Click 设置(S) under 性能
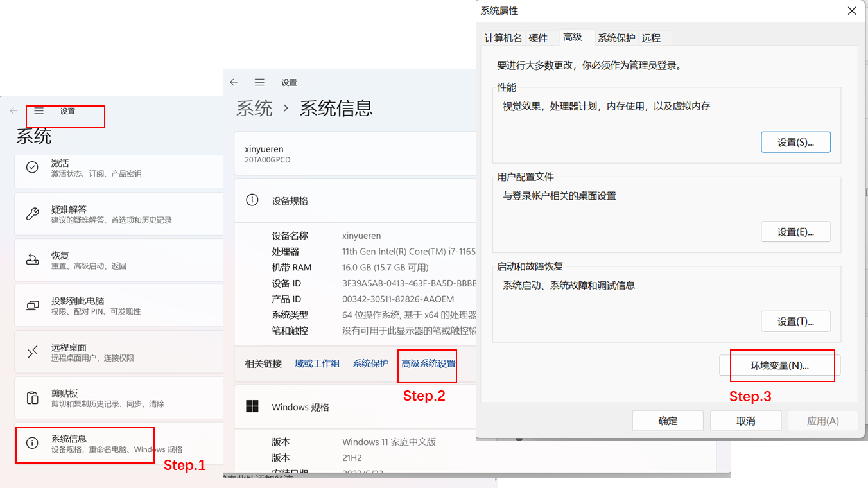The width and height of the screenshot is (868, 488). coord(795,142)
